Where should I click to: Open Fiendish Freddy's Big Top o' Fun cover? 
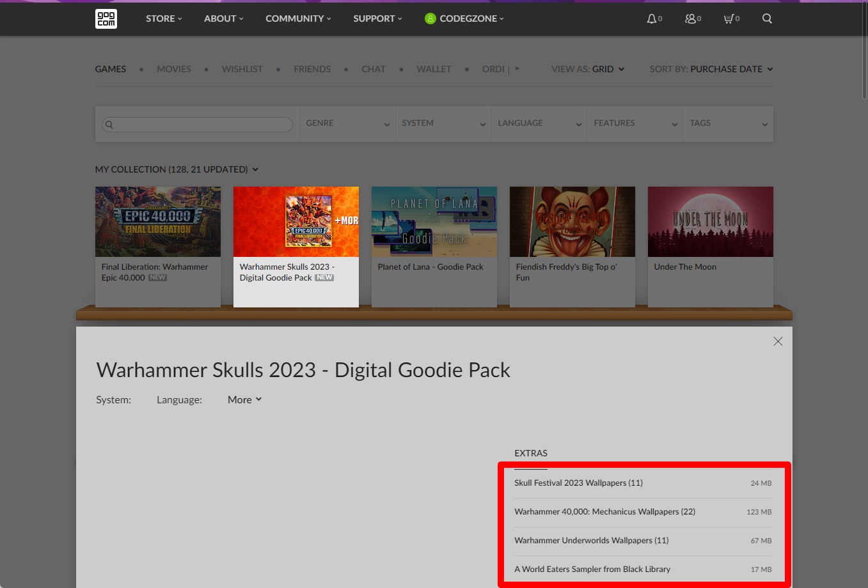[x=572, y=222]
